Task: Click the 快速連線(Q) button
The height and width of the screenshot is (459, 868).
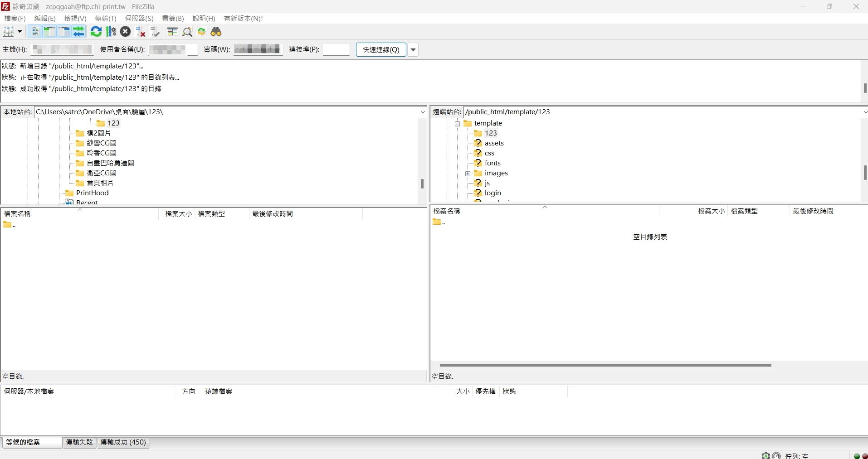Action: [x=381, y=50]
